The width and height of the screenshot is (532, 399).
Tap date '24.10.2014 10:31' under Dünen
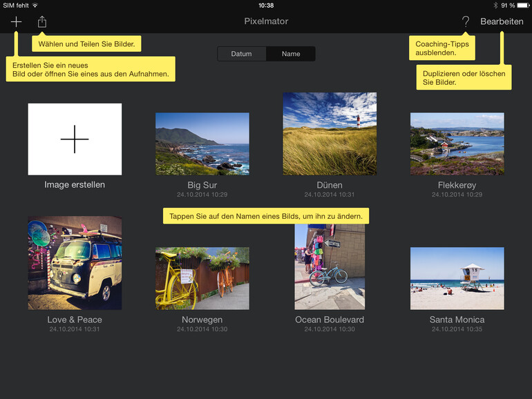click(x=330, y=195)
